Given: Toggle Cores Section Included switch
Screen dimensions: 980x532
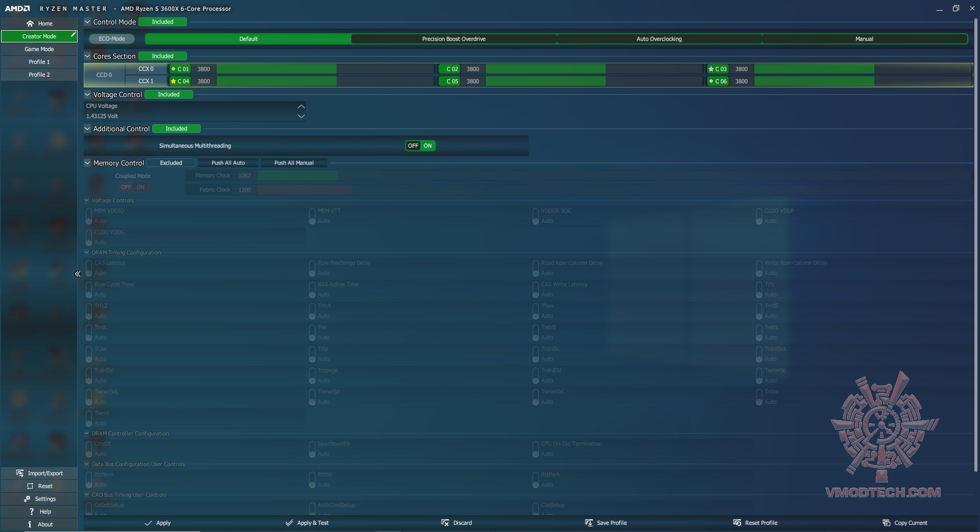Looking at the screenshot, I should click(x=162, y=56).
